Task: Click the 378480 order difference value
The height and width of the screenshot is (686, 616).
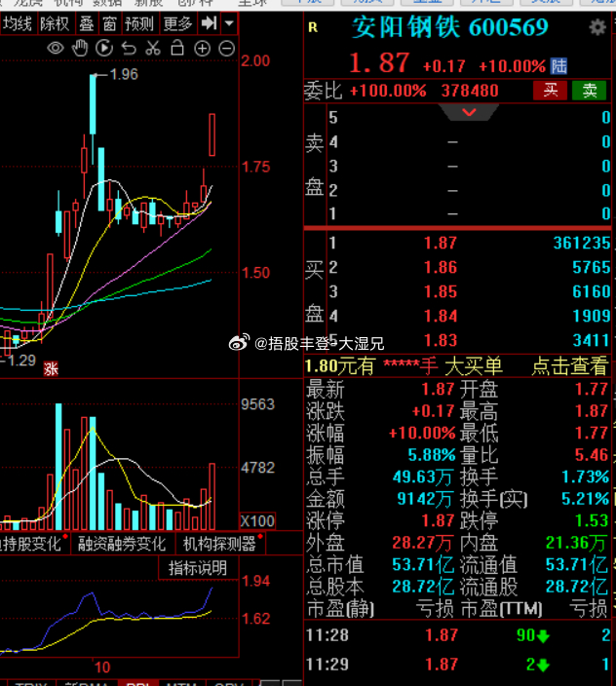Action: coord(470,91)
